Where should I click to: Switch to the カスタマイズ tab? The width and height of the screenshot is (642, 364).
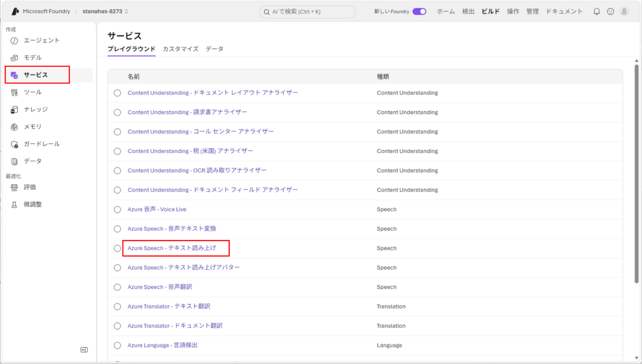pyautogui.click(x=180, y=49)
